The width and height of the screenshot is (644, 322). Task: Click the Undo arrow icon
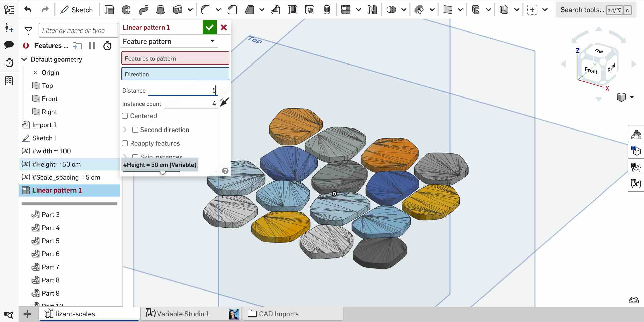tap(28, 10)
